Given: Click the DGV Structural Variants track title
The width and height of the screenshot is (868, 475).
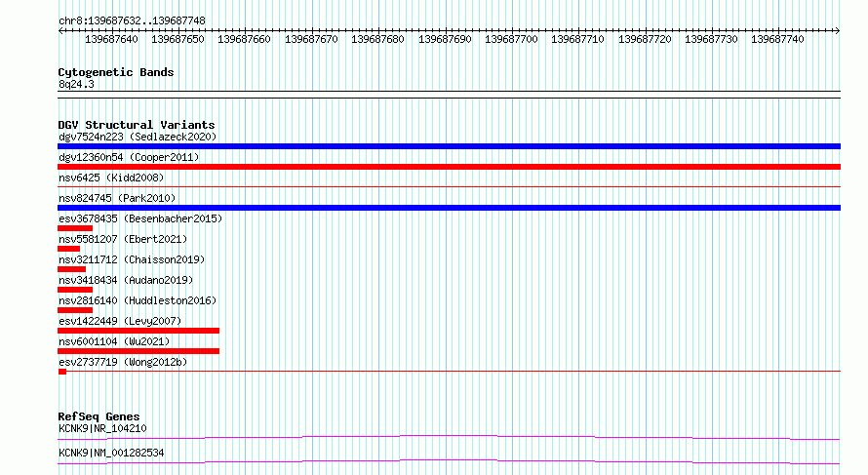Looking at the screenshot, I should [x=137, y=125].
